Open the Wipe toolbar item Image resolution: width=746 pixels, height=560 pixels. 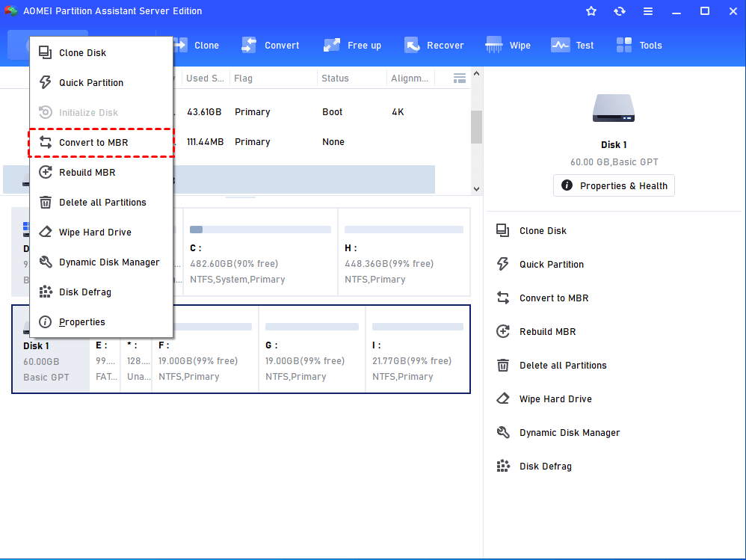(508, 45)
